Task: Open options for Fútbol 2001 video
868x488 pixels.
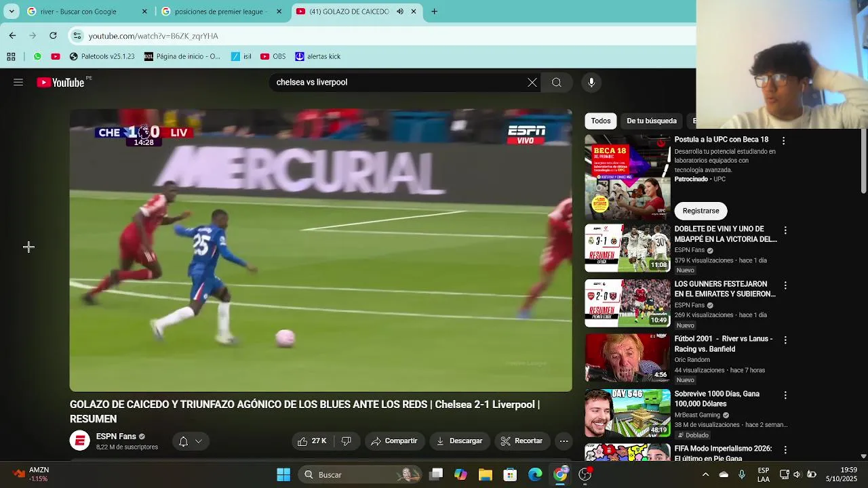Action: [785, 340]
